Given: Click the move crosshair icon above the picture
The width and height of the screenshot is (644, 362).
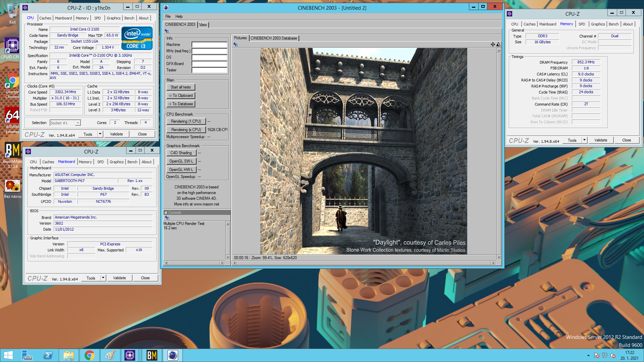Looking at the screenshot, I should 493,44.
